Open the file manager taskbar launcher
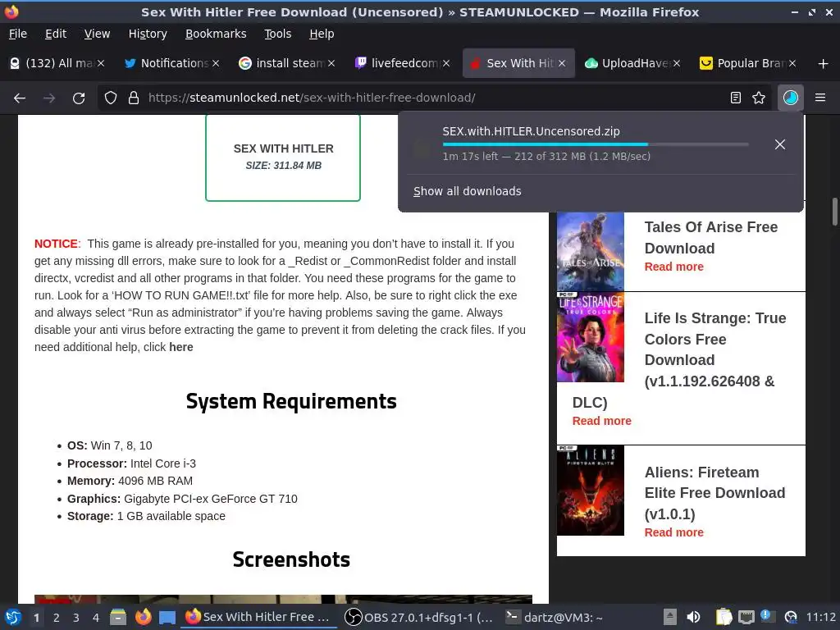This screenshot has width=840, height=630. (x=118, y=618)
